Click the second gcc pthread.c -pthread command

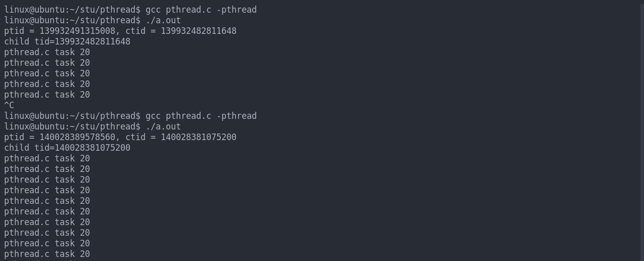[x=201, y=116]
